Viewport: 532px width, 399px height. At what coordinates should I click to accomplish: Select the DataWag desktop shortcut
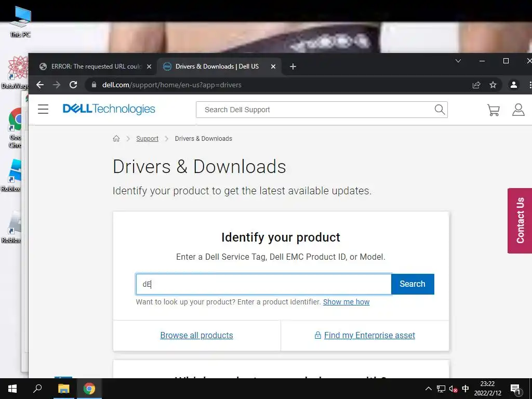click(x=15, y=72)
